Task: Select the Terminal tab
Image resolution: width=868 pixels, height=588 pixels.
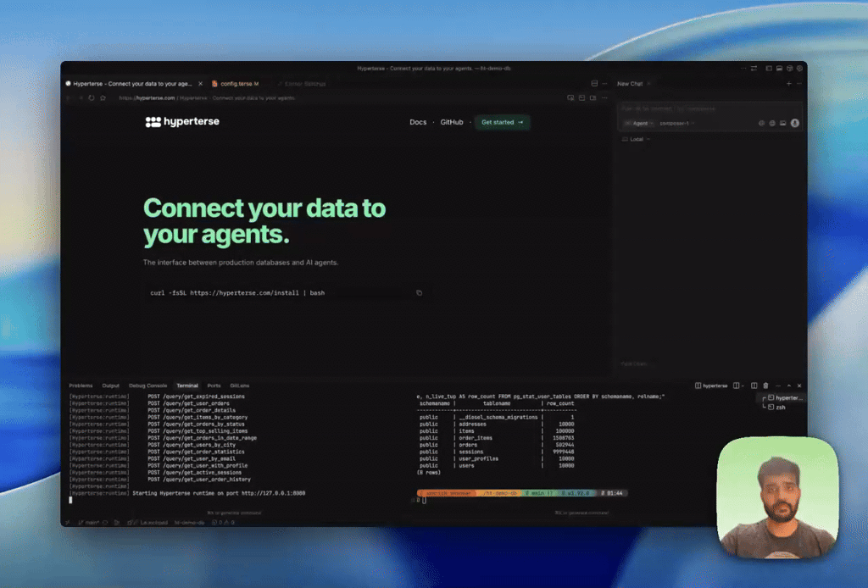Action: 187,386
